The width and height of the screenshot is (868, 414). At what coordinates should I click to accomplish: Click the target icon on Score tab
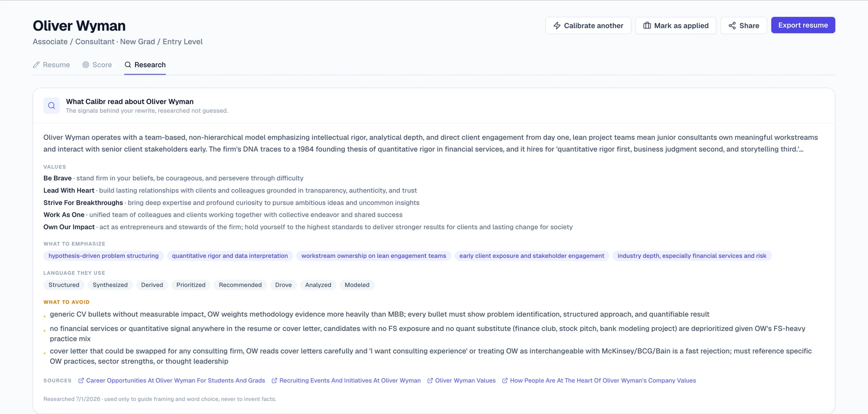[x=86, y=65]
